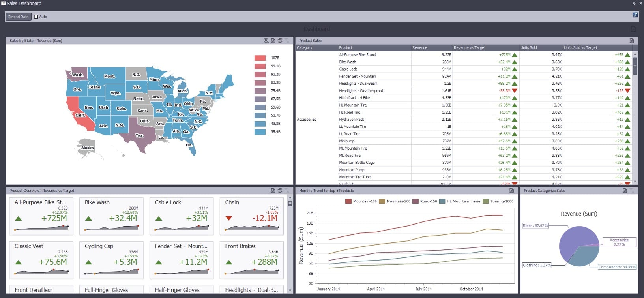Click export icon in Sales by State panel
The height and width of the screenshot is (298, 644).
[273, 41]
